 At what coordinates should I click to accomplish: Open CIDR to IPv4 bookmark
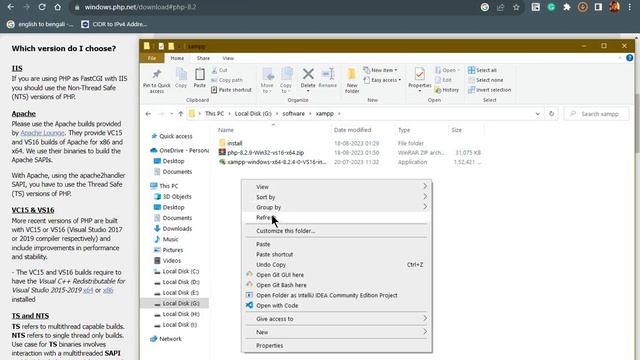[114, 24]
